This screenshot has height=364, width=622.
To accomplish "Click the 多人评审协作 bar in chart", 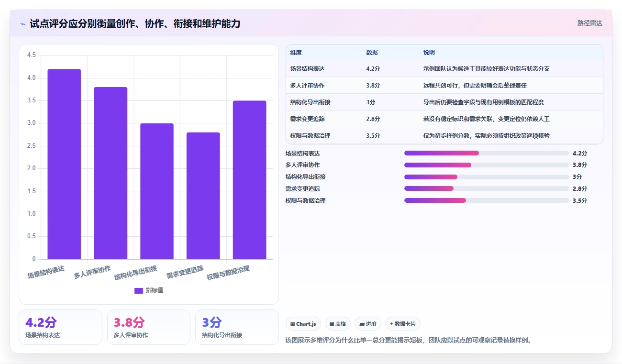I will pyautogui.click(x=111, y=173).
